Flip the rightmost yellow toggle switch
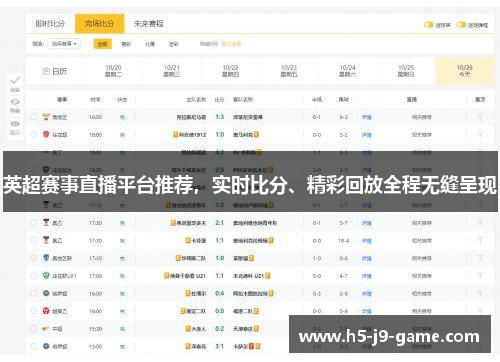This screenshot has width=500, height=362. click(x=461, y=25)
